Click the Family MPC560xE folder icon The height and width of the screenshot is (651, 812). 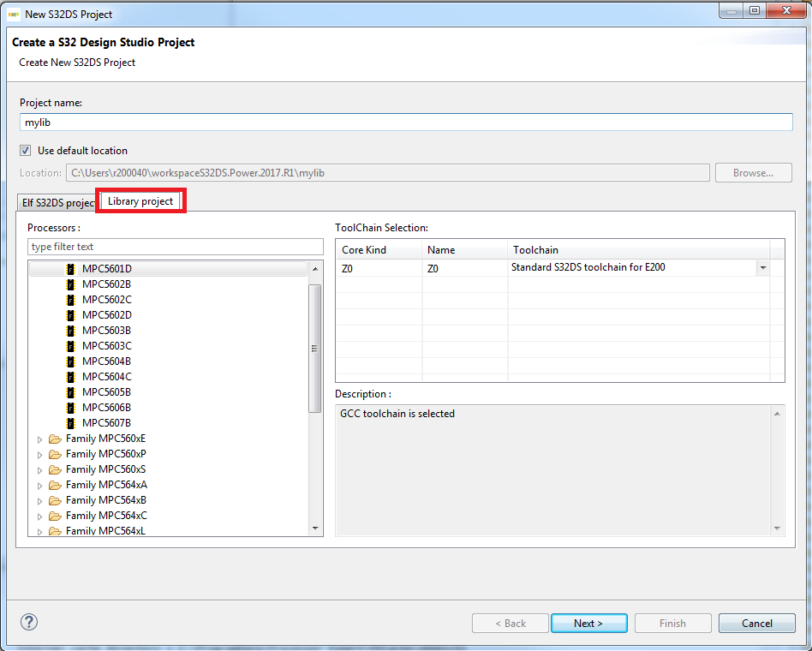point(55,439)
